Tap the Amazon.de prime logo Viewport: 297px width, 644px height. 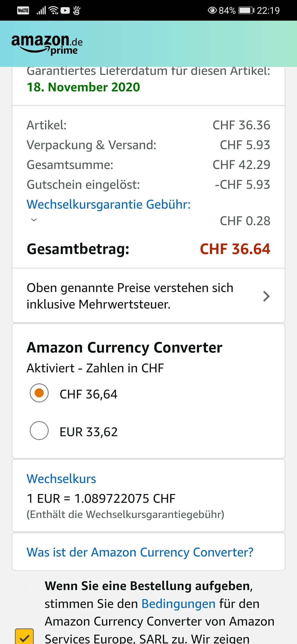pos(47,44)
